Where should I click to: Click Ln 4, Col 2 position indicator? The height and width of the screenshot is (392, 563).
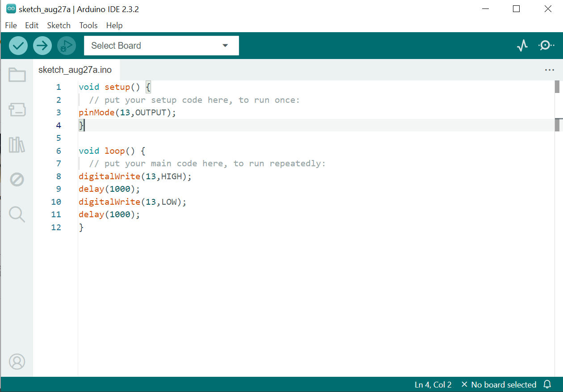coord(433,384)
